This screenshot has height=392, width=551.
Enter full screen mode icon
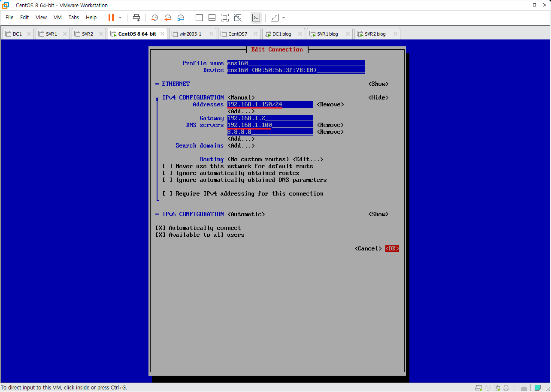coord(225,18)
